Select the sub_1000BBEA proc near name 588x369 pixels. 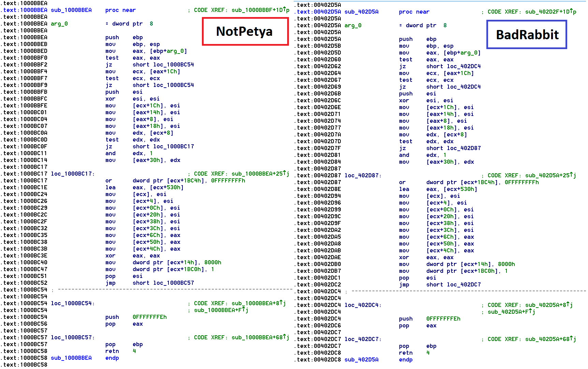(x=71, y=10)
